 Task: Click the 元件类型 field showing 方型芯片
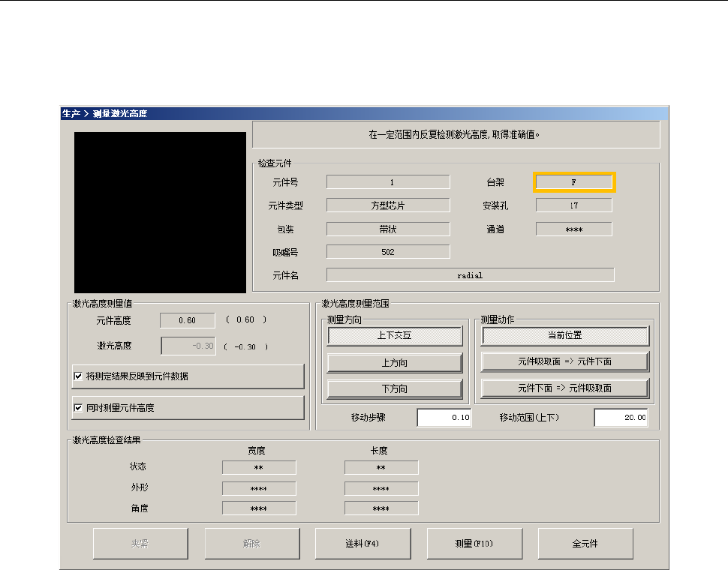388,205
